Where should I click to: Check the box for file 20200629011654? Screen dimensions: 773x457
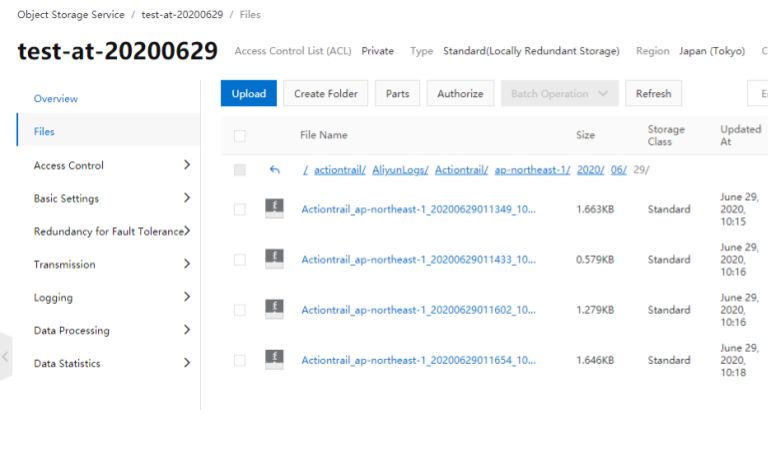240,360
